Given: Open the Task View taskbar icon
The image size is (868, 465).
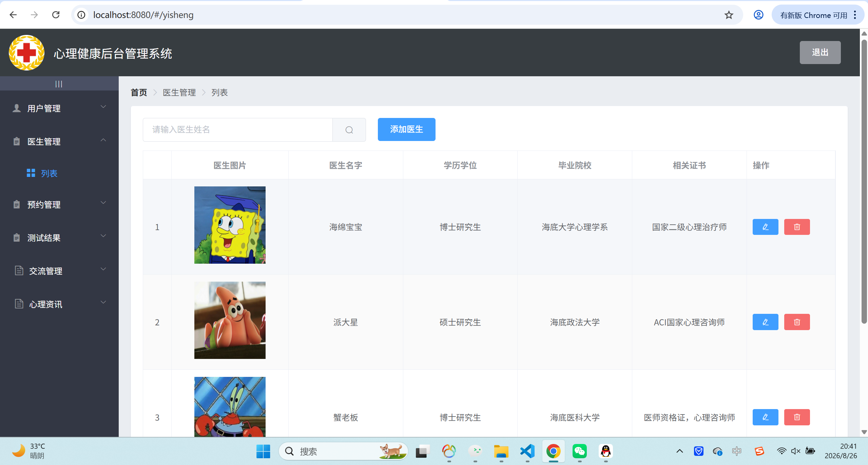Looking at the screenshot, I should point(423,451).
